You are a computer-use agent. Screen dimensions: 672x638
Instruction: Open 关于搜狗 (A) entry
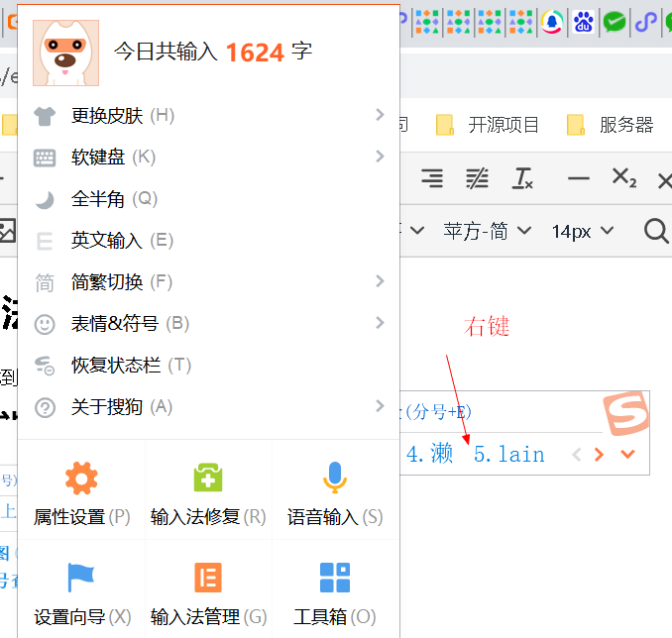click(209, 406)
